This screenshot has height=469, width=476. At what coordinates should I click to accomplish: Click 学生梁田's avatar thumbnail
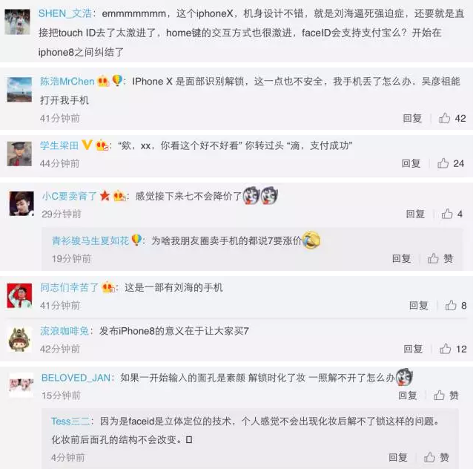[19, 154]
